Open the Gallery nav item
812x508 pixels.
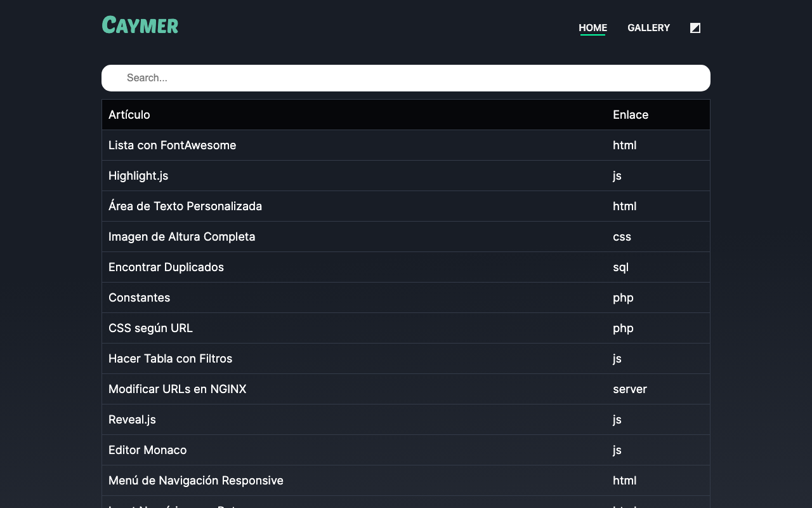(648, 28)
